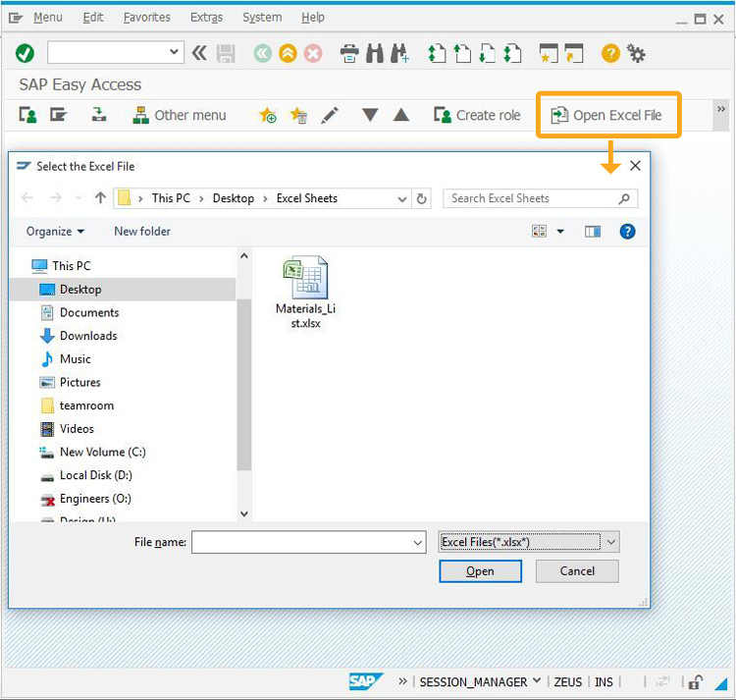Open Recent locations dropdown arrow
This screenshot has height=700, width=736.
click(x=79, y=198)
